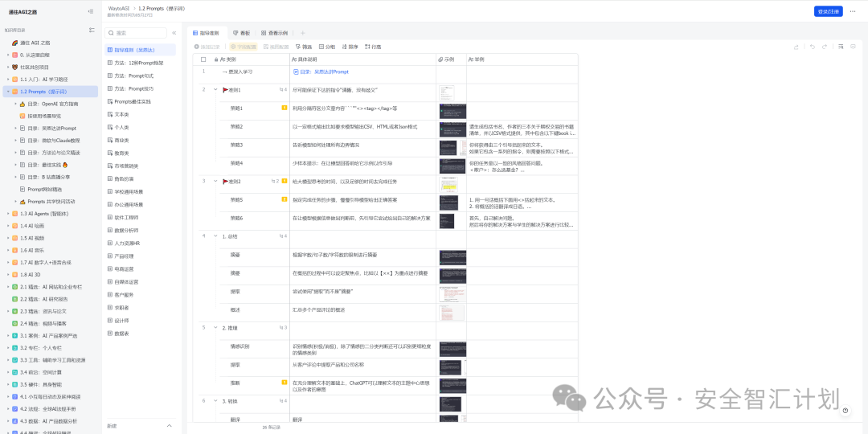Open 2.2 精选：AI 研究报告 page
The image size is (868, 434).
(43, 299)
